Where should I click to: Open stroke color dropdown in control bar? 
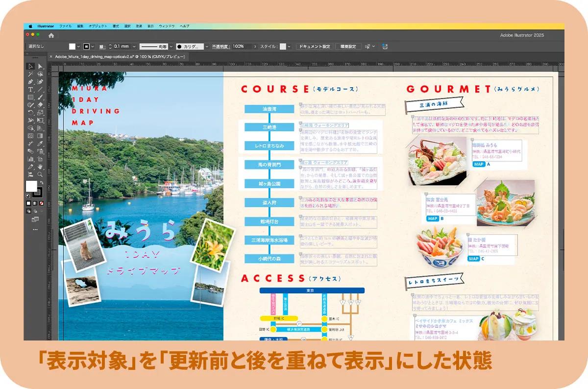click(x=93, y=47)
